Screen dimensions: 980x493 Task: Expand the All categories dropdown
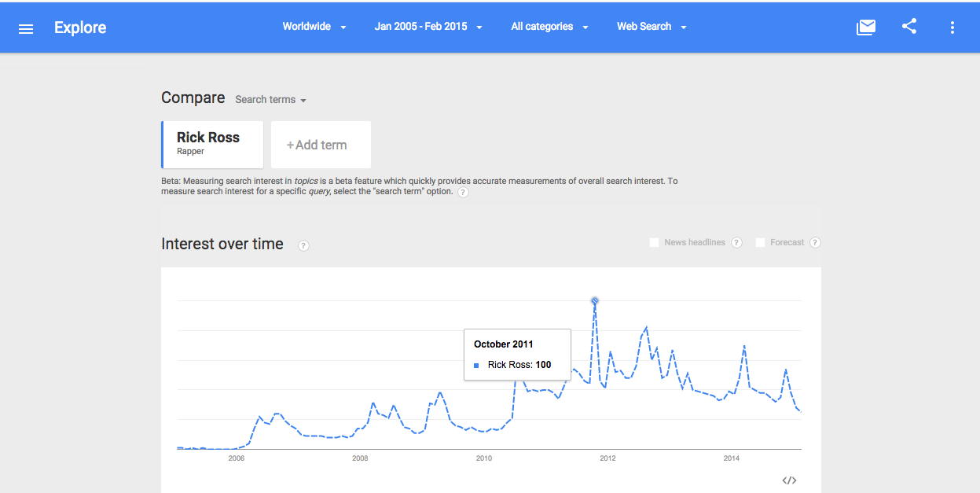[549, 27]
